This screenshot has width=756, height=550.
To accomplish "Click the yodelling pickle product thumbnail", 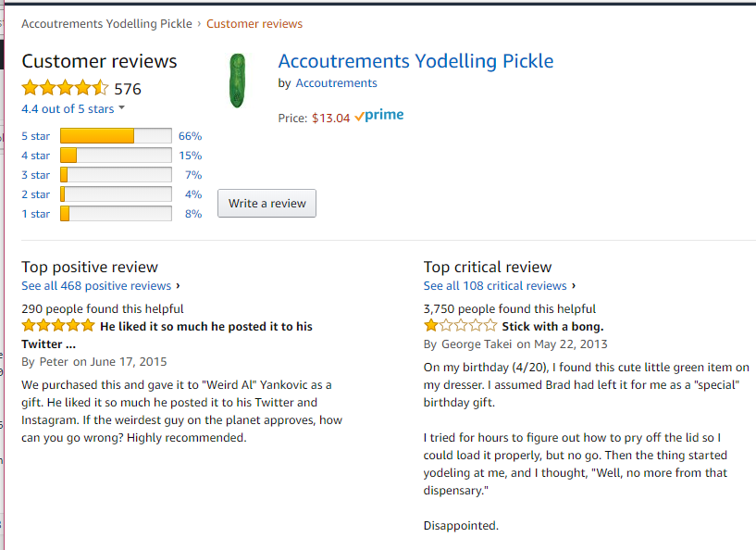I will (237, 81).
